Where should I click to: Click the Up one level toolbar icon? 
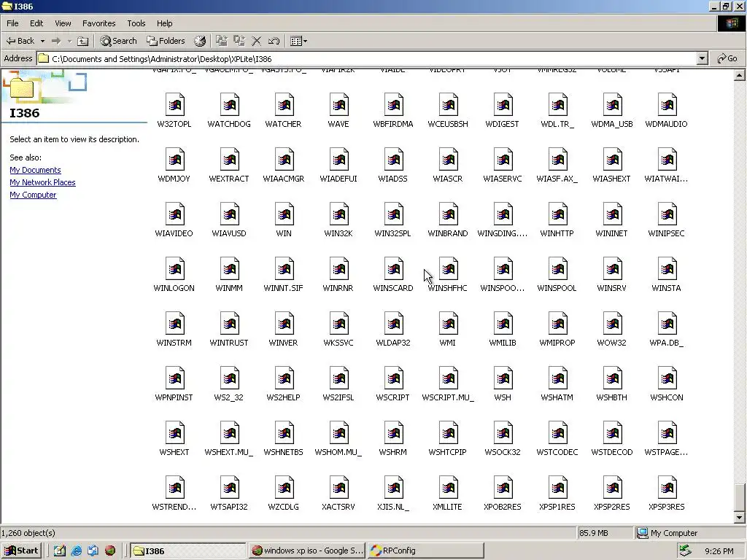[83, 41]
